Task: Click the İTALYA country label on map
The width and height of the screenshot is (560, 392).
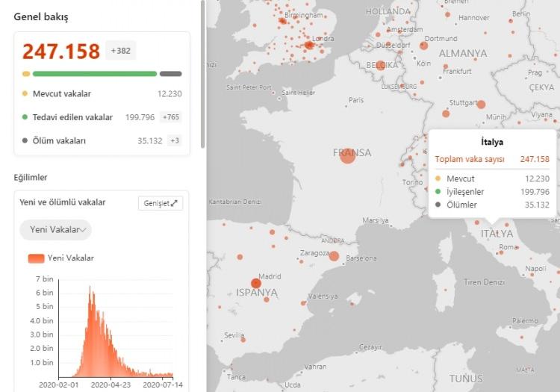Action: pos(497,234)
